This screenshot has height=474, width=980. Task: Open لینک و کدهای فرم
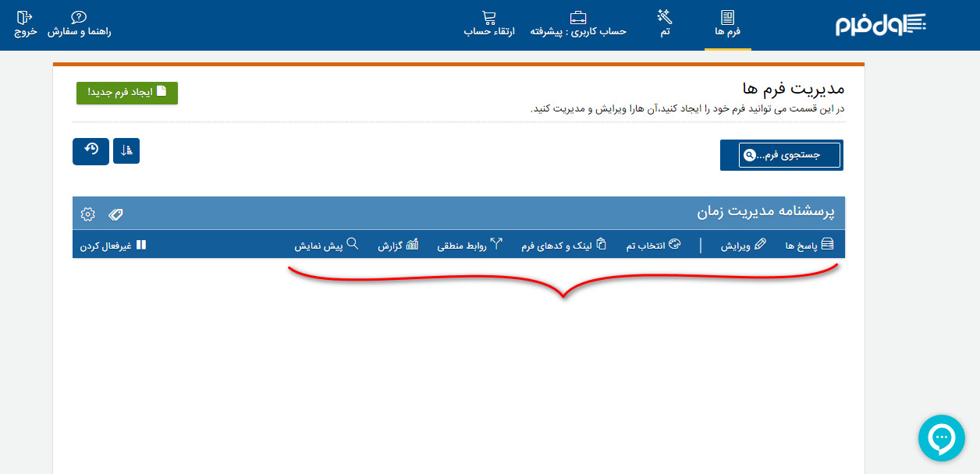564,245
